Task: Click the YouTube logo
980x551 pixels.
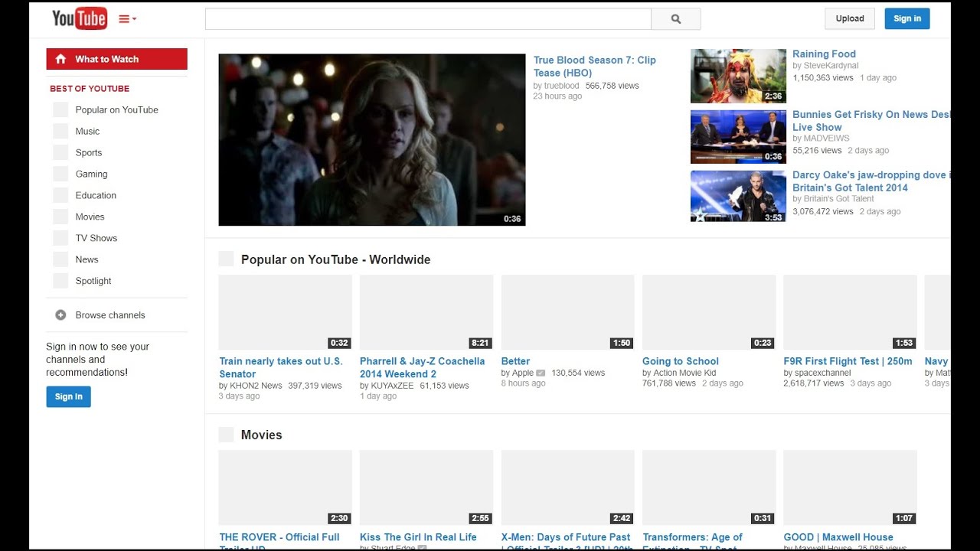Action: tap(80, 18)
